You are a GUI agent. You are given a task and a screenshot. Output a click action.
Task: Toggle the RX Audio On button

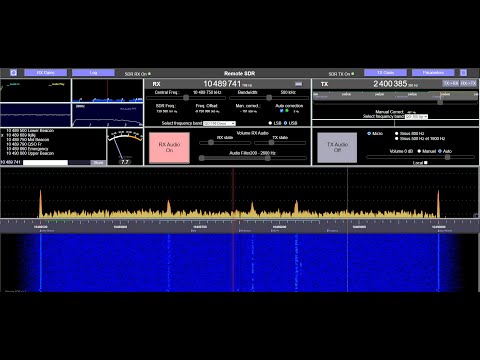(x=169, y=147)
